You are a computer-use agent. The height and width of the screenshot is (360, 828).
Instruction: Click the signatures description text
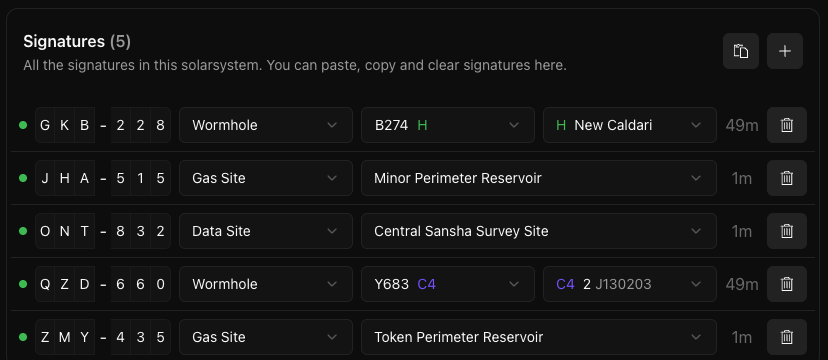295,66
